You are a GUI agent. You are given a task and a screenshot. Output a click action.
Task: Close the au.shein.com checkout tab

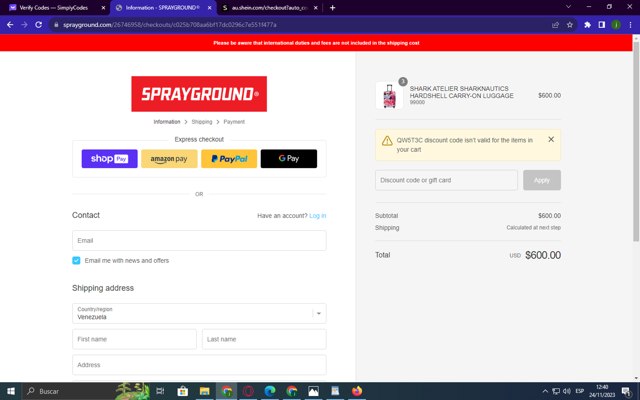pos(316,8)
